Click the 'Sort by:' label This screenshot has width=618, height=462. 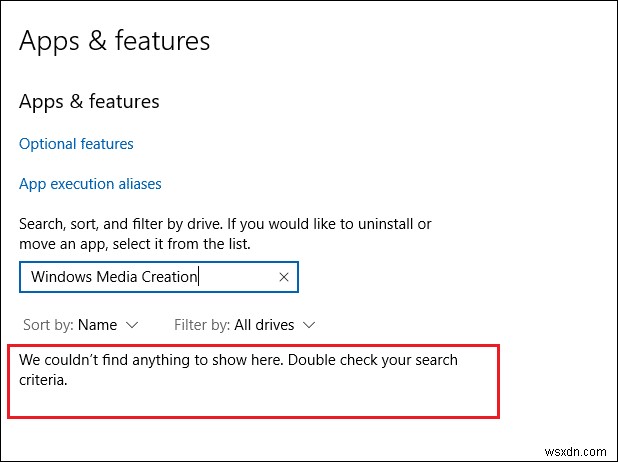click(x=46, y=325)
